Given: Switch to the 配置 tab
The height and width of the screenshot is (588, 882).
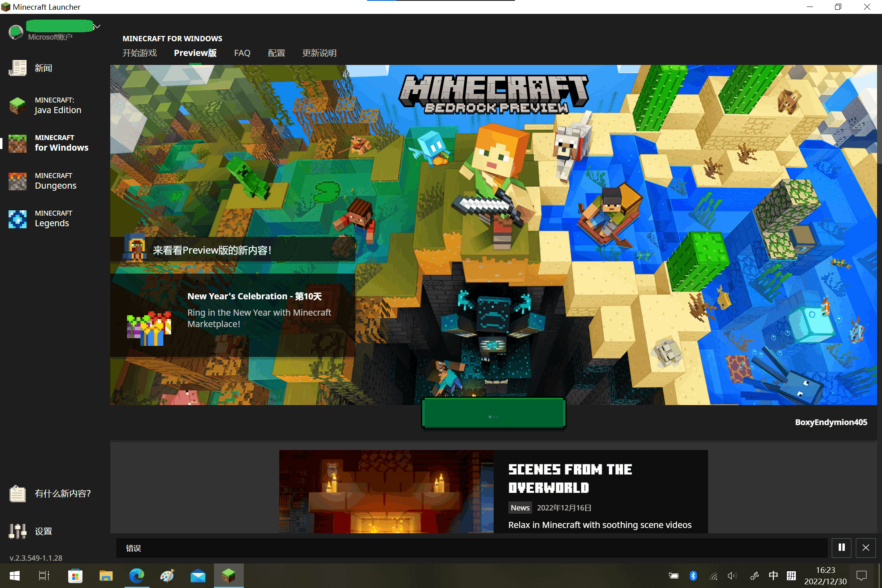Looking at the screenshot, I should click(276, 53).
